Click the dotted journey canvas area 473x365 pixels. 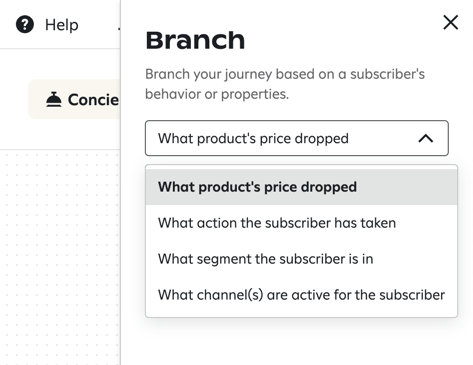[x=60, y=257]
